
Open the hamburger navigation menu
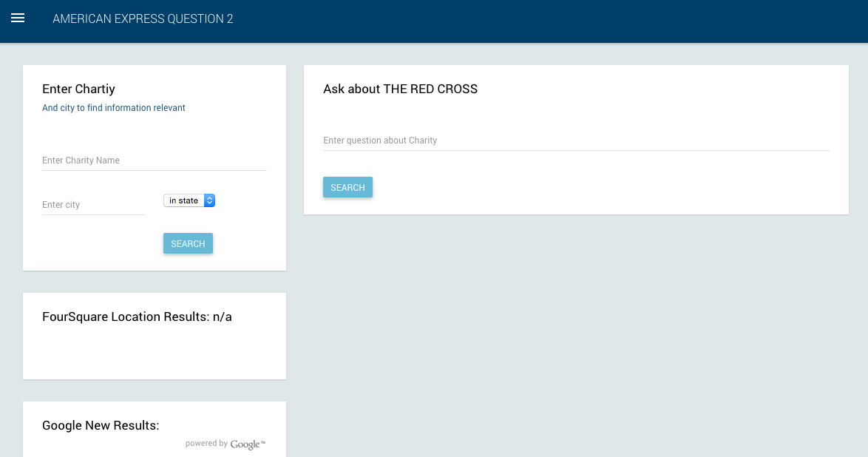coord(18,18)
